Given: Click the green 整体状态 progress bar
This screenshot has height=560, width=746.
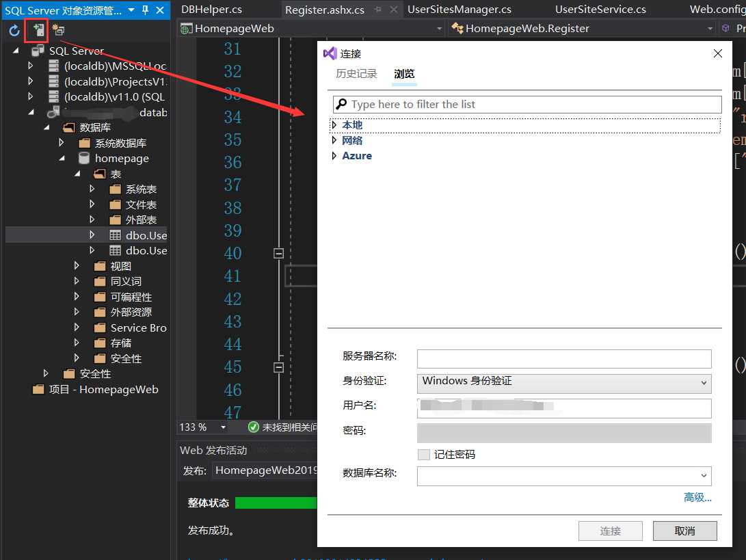Looking at the screenshot, I should coord(276,503).
